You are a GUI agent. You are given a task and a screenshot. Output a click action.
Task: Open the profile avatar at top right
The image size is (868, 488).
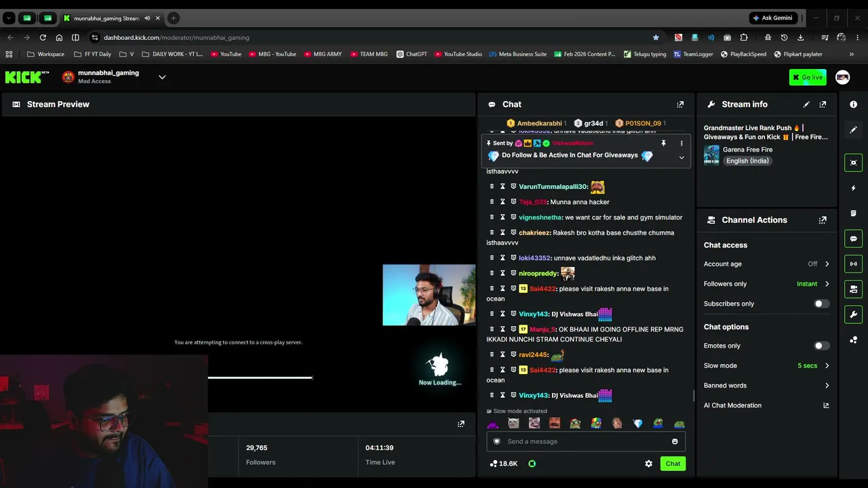tap(843, 77)
